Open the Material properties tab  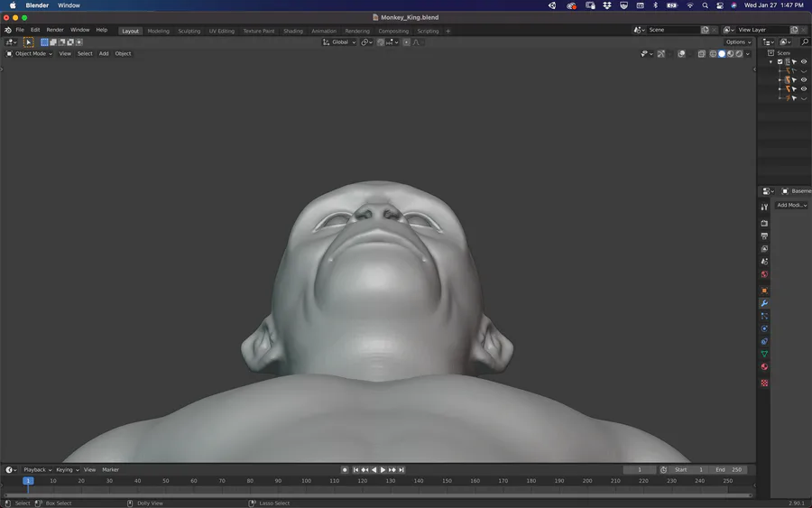(x=764, y=367)
